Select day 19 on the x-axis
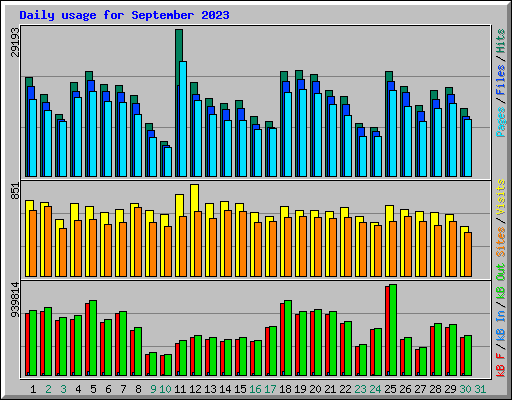Image resolution: width=512 pixels, height=400 pixels. 300,389
